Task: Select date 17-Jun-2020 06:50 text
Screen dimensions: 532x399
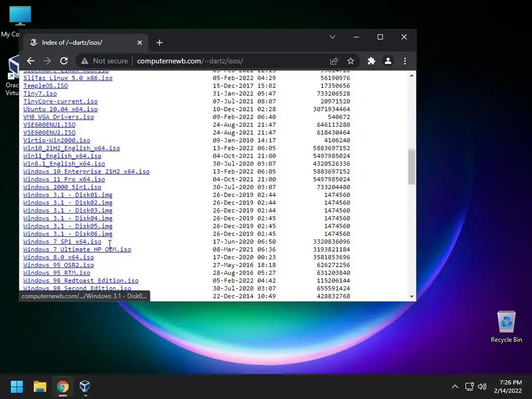Action: pyautogui.click(x=244, y=242)
